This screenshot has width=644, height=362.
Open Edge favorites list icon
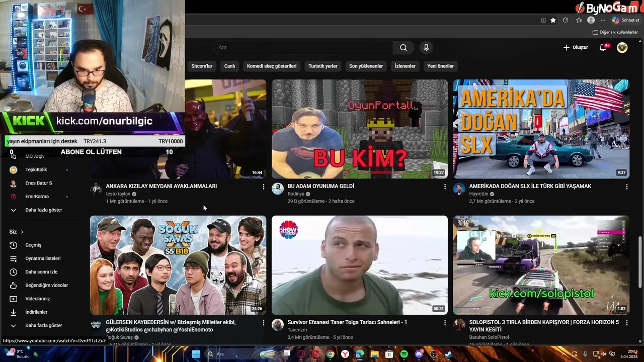coord(579,20)
